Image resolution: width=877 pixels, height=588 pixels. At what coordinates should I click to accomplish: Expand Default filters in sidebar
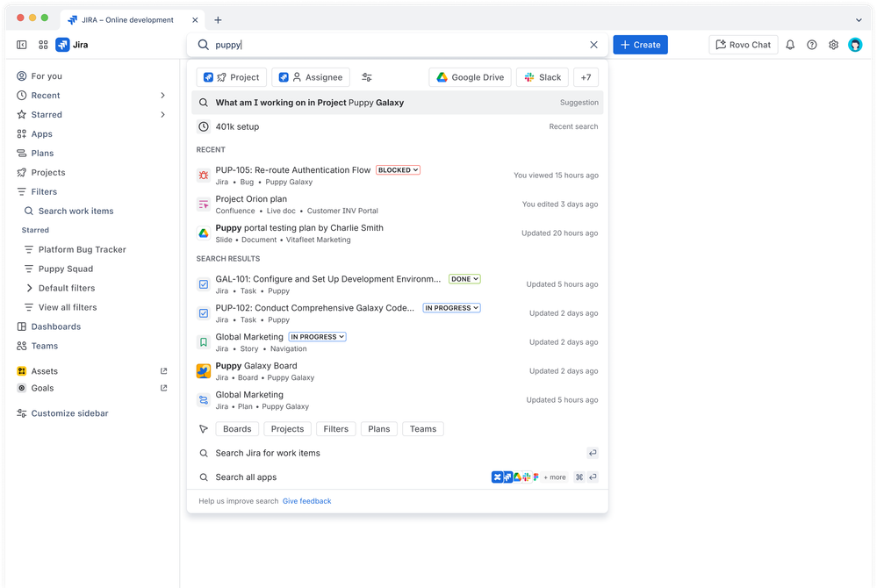pyautogui.click(x=29, y=288)
